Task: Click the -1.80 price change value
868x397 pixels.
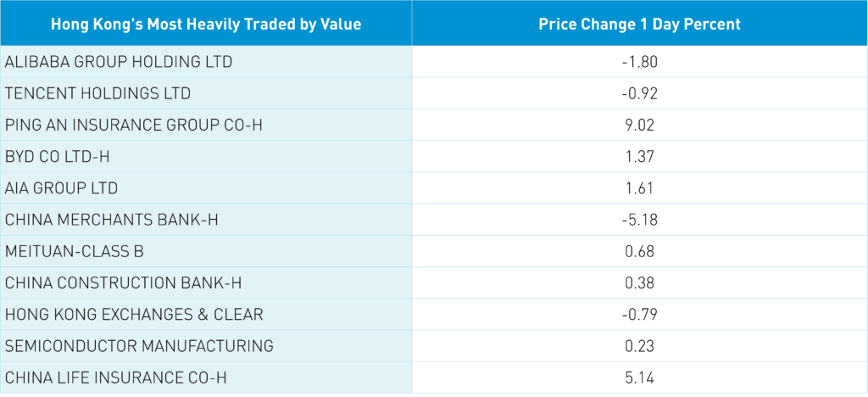Action: pyautogui.click(x=639, y=62)
